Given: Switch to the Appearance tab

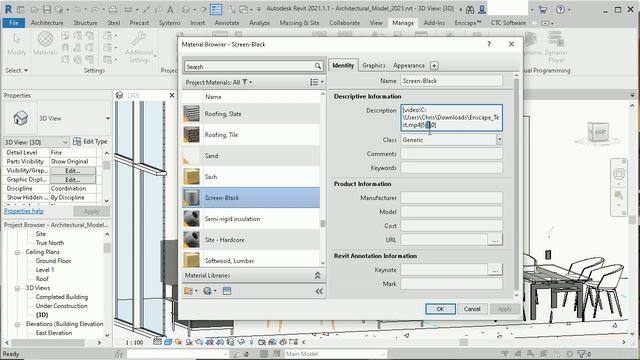Looking at the screenshot, I should 409,65.
